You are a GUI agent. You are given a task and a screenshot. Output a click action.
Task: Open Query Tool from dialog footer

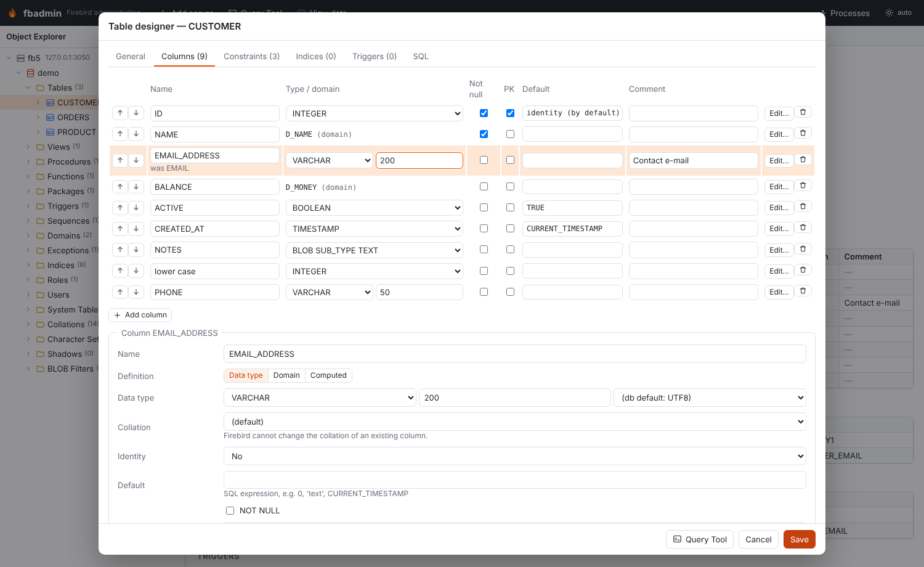click(700, 539)
